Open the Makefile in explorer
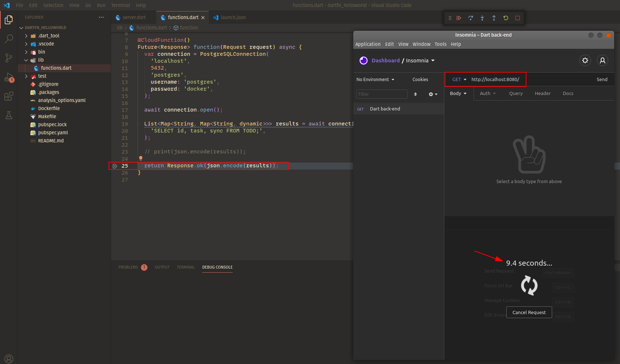The height and width of the screenshot is (364, 620). tap(47, 116)
